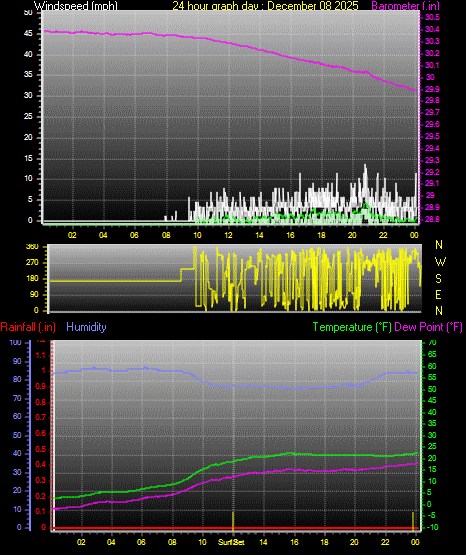The height and width of the screenshot is (555, 466).
Task: Click the '24 hour graph day : December 08 2025' title
Action: pyautogui.click(x=265, y=6)
